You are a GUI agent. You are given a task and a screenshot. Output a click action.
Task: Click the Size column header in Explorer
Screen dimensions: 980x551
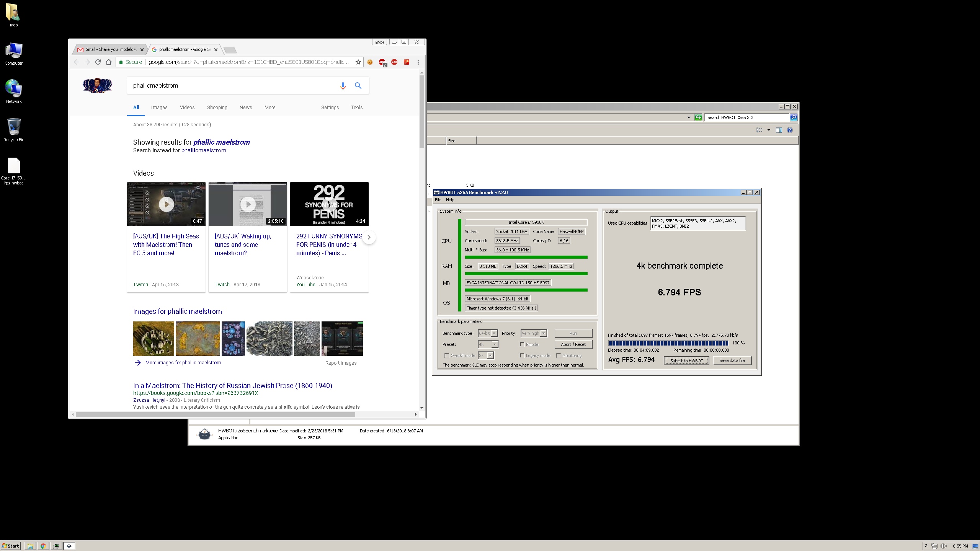coord(461,141)
